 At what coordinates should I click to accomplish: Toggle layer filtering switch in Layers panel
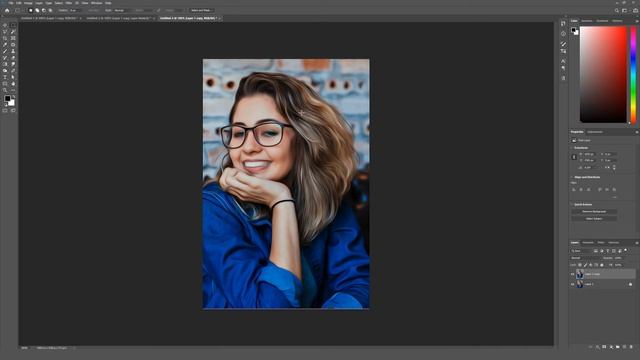(x=626, y=251)
